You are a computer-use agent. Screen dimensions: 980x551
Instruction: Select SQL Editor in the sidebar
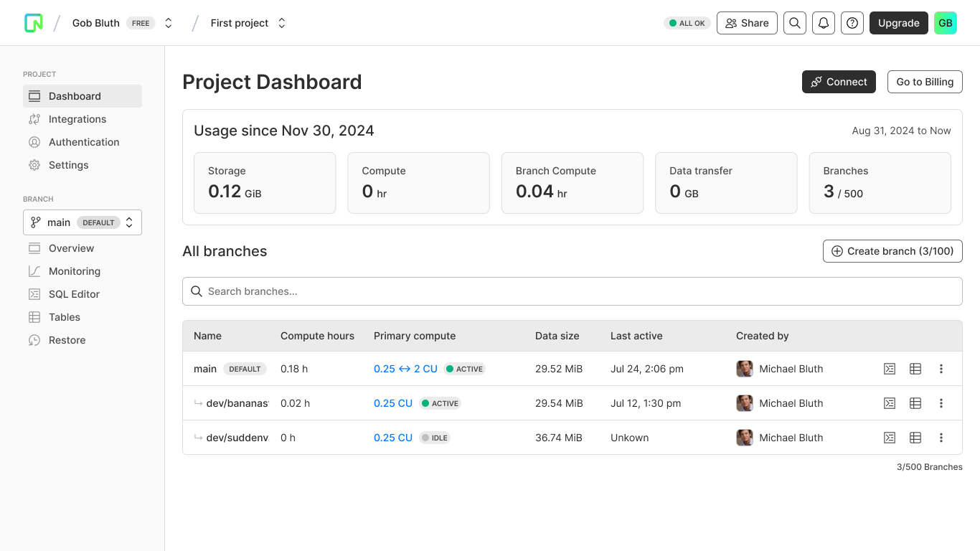point(74,294)
